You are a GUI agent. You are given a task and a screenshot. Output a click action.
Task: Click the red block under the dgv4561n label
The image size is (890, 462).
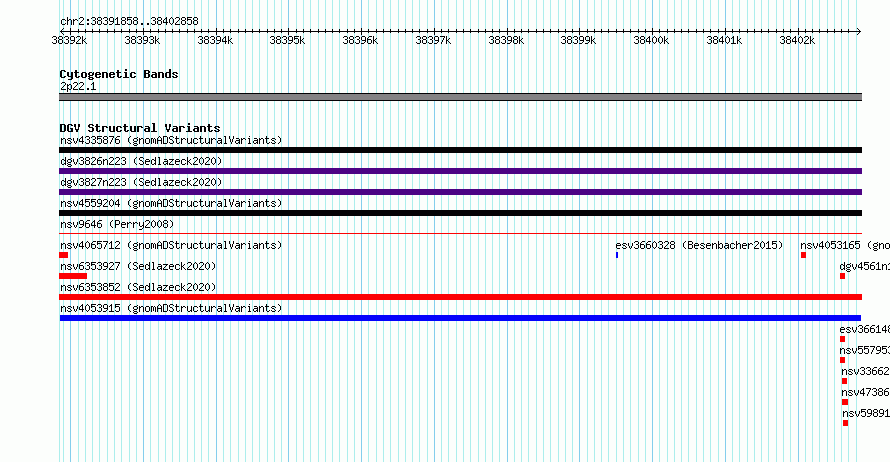click(842, 276)
